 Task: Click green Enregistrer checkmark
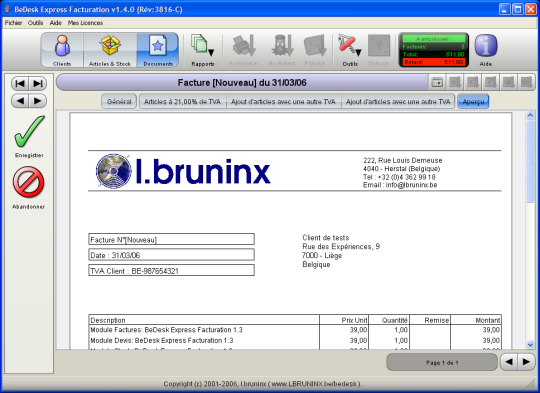[29, 136]
